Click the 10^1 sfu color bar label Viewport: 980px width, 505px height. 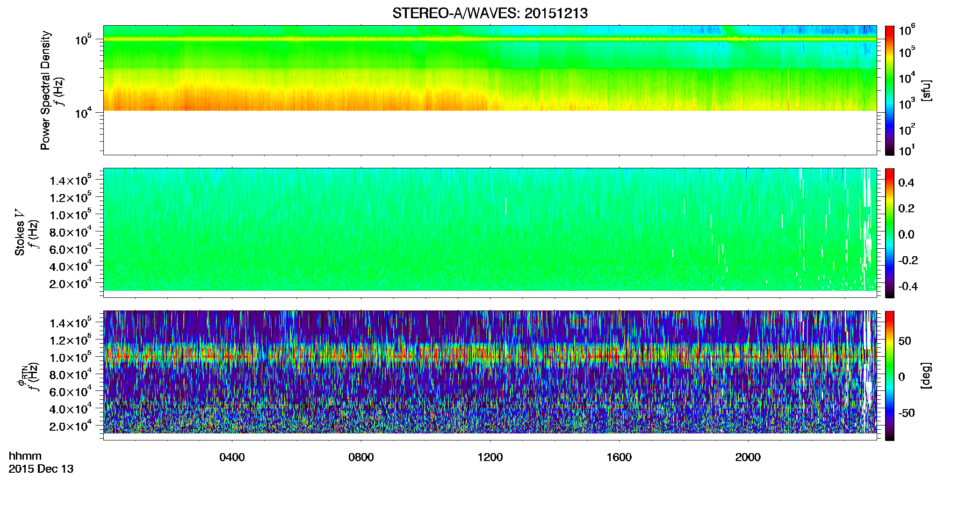tap(907, 151)
